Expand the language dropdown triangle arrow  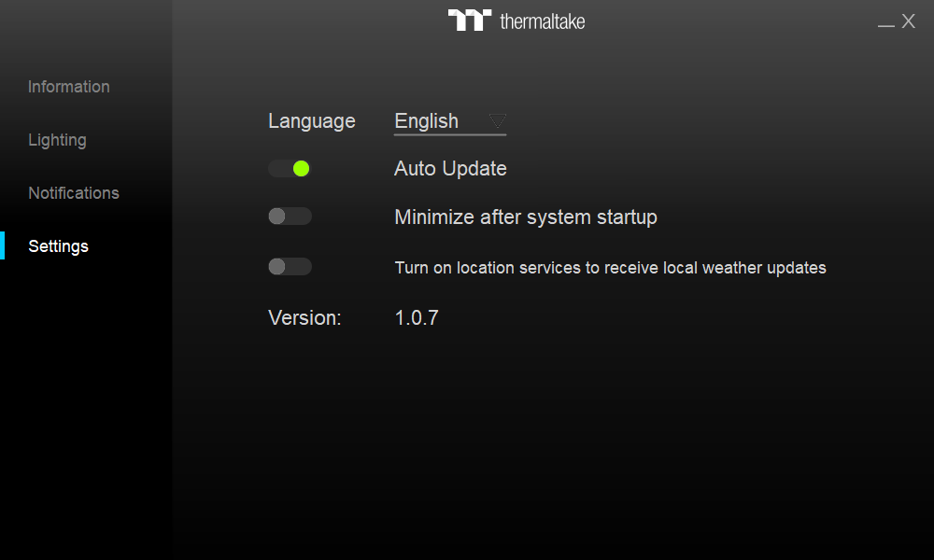(x=498, y=120)
